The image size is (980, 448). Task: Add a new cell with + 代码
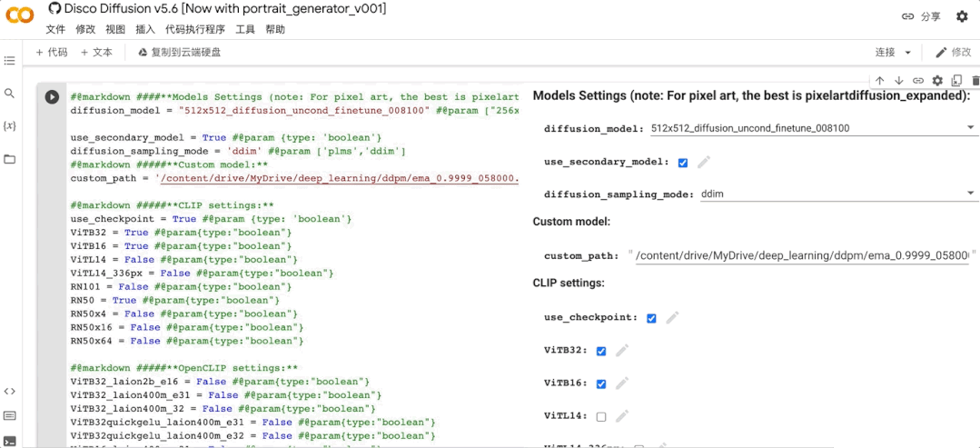coord(51,53)
